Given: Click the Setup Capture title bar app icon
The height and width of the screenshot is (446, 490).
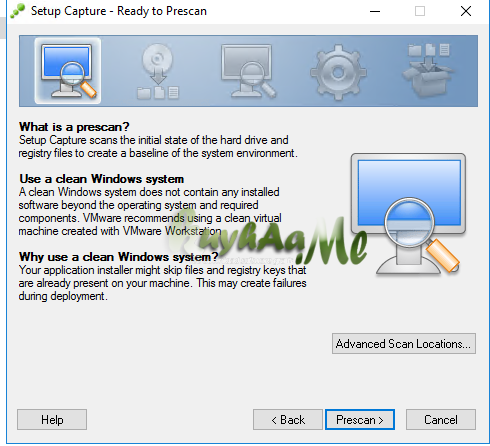Looking at the screenshot, I should pyautogui.click(x=18, y=11).
